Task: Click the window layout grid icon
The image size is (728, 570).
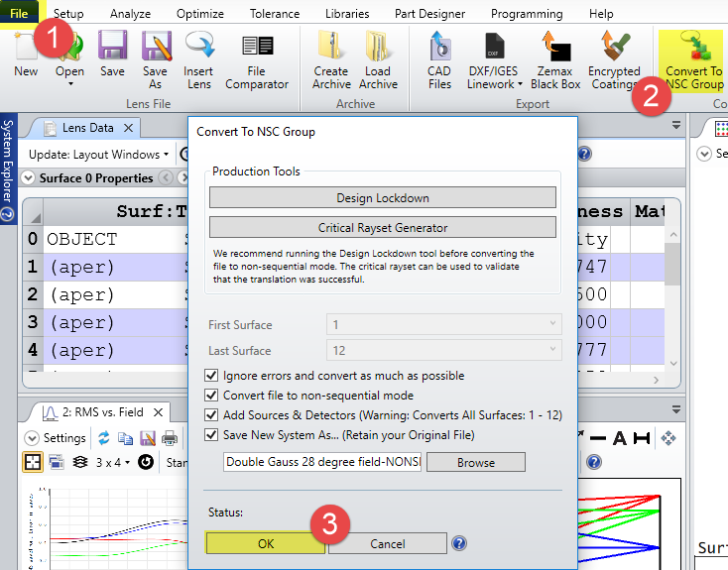Action: coord(33,462)
